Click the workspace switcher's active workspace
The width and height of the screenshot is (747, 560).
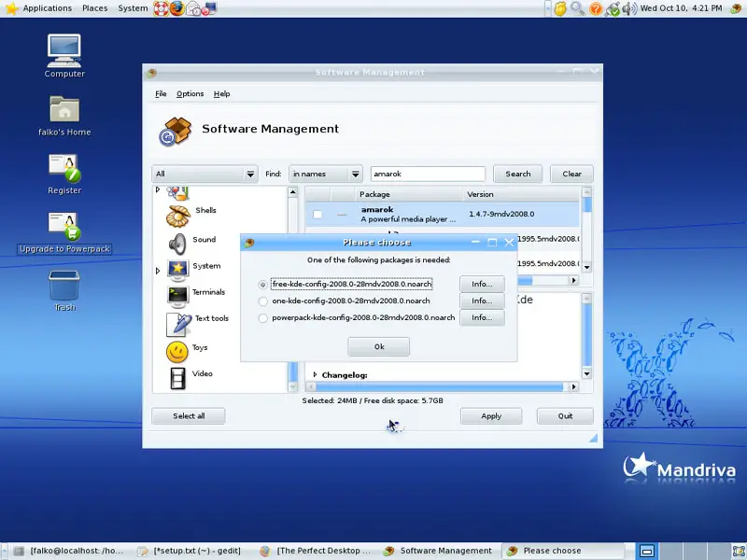click(x=647, y=551)
